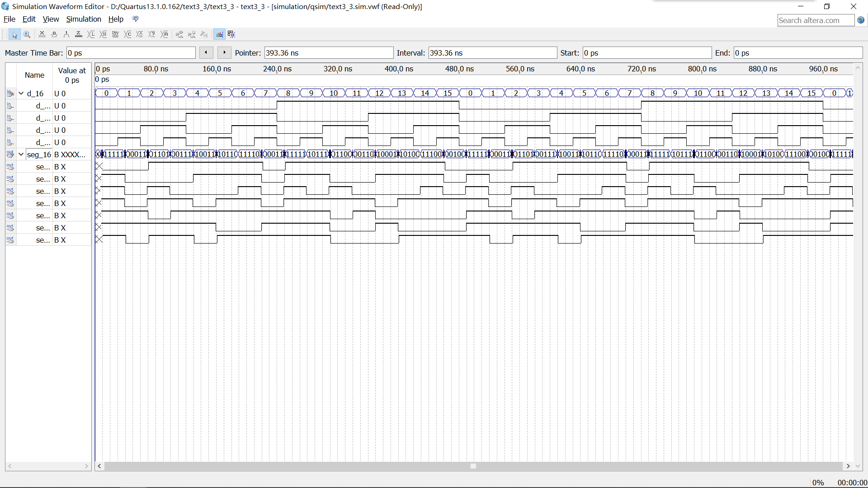Click the End time field

pyautogui.click(x=798, y=53)
